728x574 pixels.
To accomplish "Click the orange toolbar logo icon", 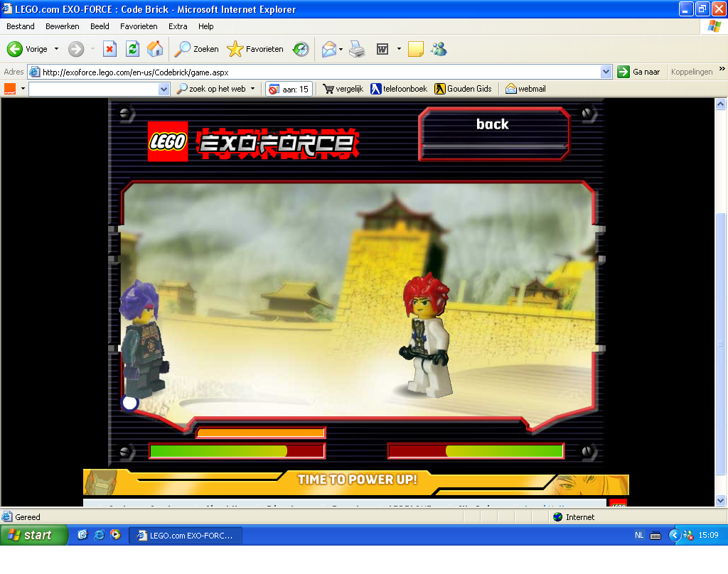I will point(10,89).
